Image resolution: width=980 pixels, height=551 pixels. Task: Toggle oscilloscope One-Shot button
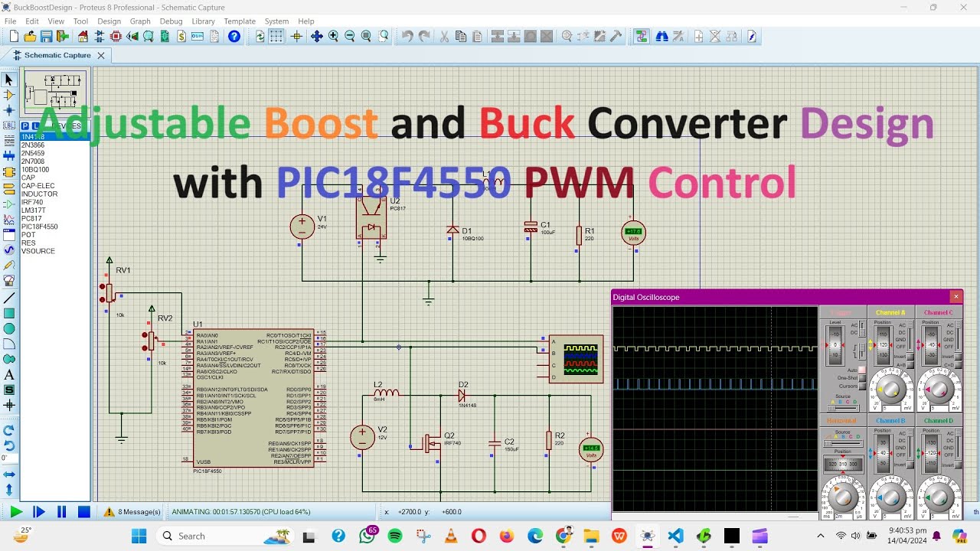pyautogui.click(x=862, y=377)
